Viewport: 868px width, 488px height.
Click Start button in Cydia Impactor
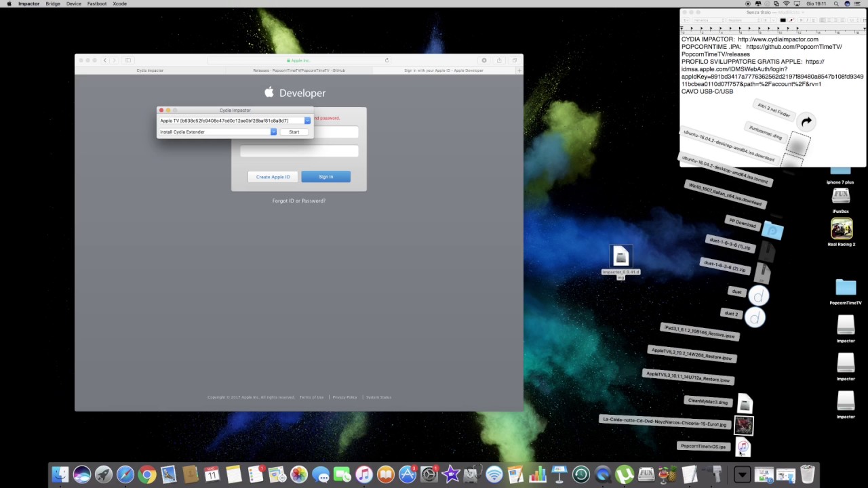pos(294,131)
